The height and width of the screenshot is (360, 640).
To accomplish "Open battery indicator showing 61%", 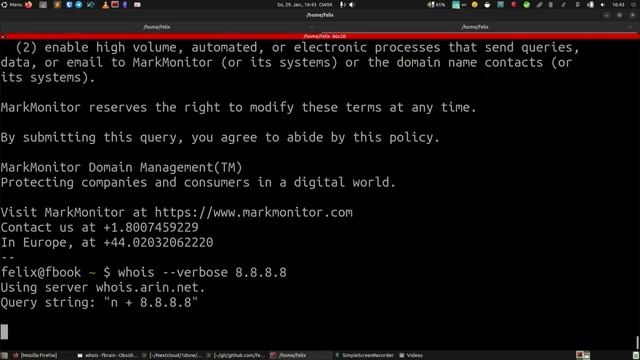I will tap(436, 4).
